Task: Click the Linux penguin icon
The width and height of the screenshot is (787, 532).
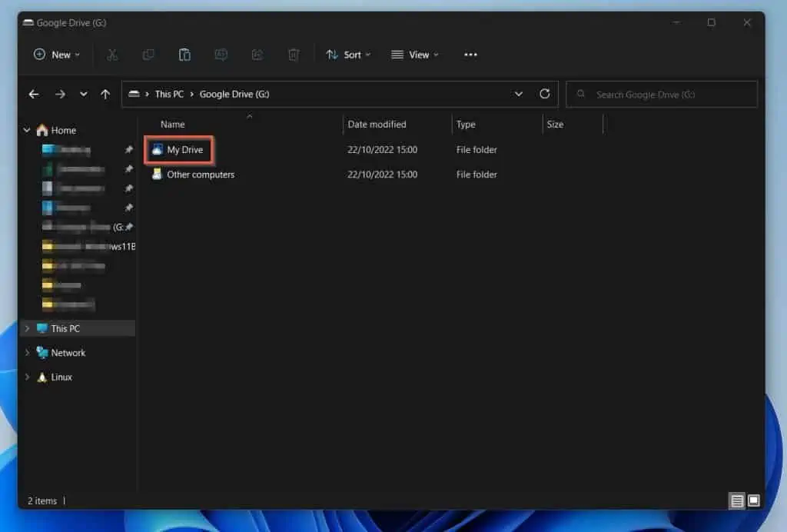Action: coord(42,377)
